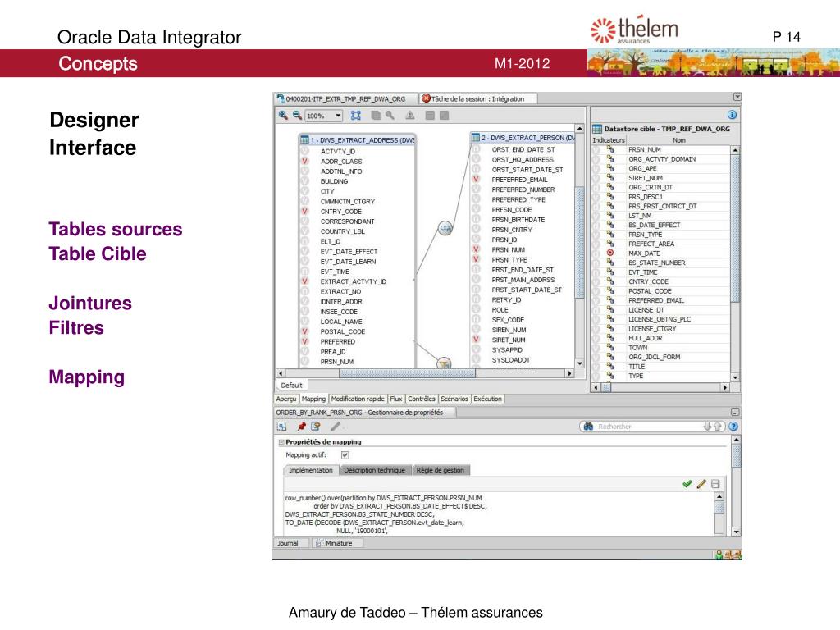Open the Exécution tab
The width and height of the screenshot is (840, 630).
click(487, 399)
